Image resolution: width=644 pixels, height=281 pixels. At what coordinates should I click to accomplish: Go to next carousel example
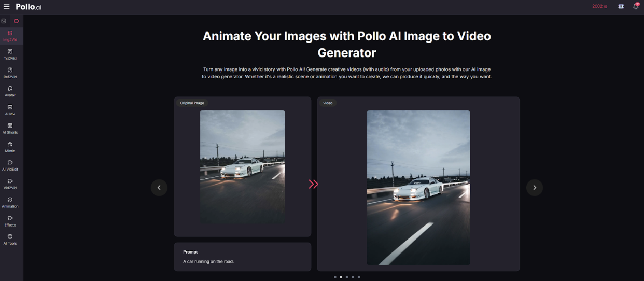(535, 188)
